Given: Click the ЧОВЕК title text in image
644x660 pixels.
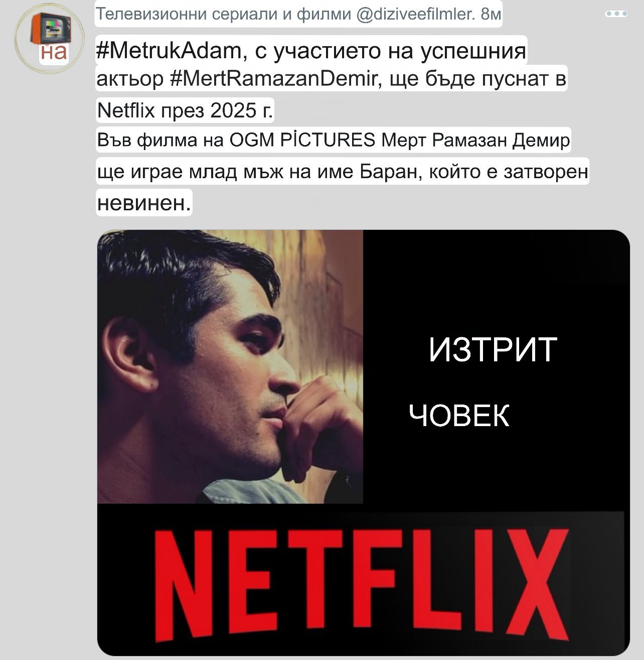Looking at the screenshot, I should point(459,416).
